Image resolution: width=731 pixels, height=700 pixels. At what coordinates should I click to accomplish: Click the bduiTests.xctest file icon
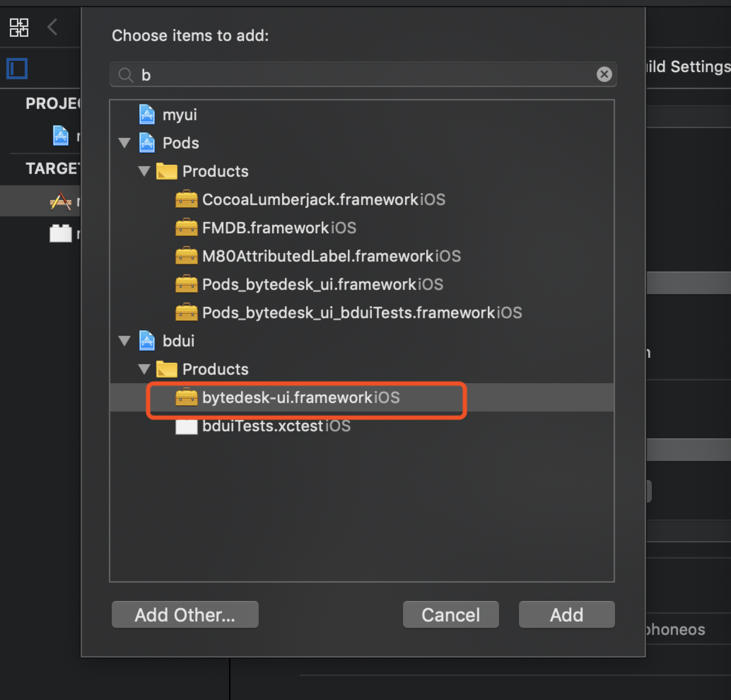click(187, 427)
